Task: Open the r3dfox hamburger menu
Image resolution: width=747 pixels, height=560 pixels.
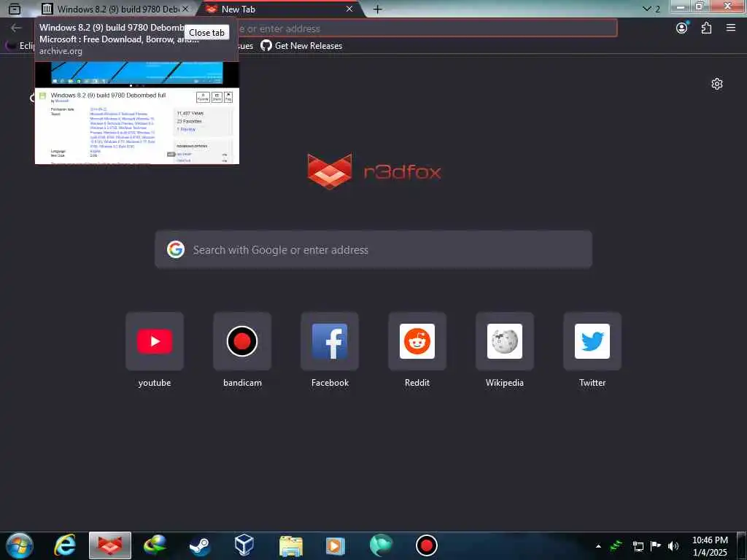Action: [731, 28]
